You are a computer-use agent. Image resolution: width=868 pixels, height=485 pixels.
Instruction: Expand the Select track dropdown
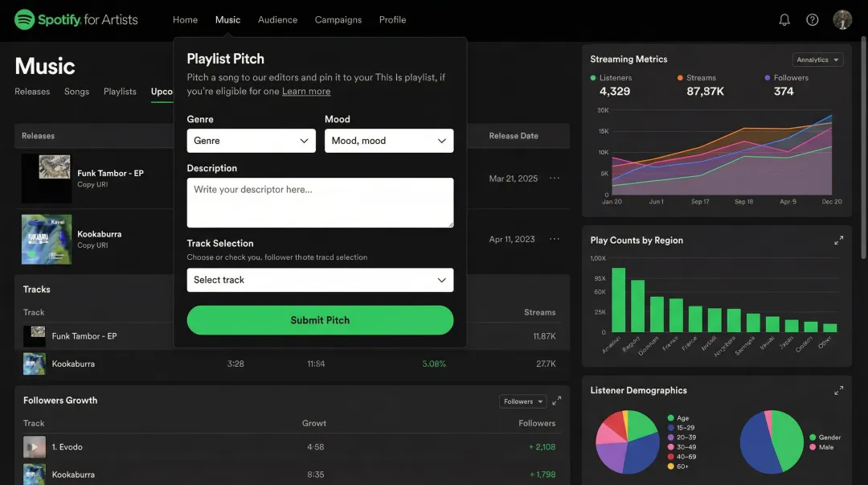pyautogui.click(x=320, y=280)
